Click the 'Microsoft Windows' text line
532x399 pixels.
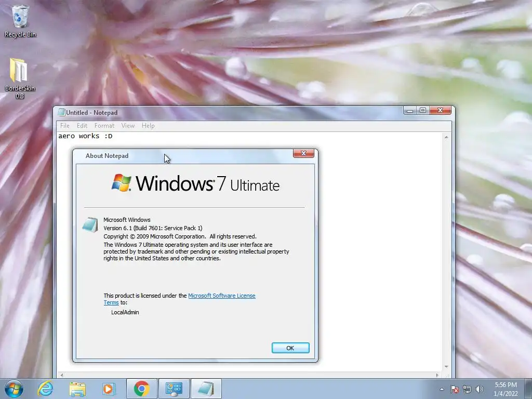(x=127, y=220)
